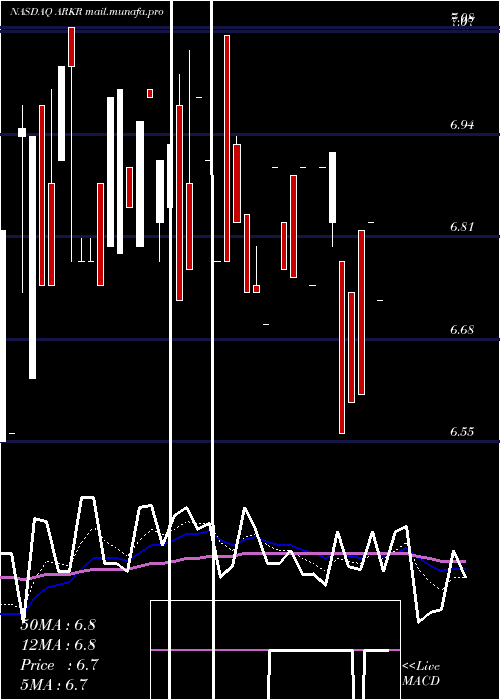500x700 pixels.
Task: Click the 12MA : 6.8 label
Action: [x=58, y=645]
